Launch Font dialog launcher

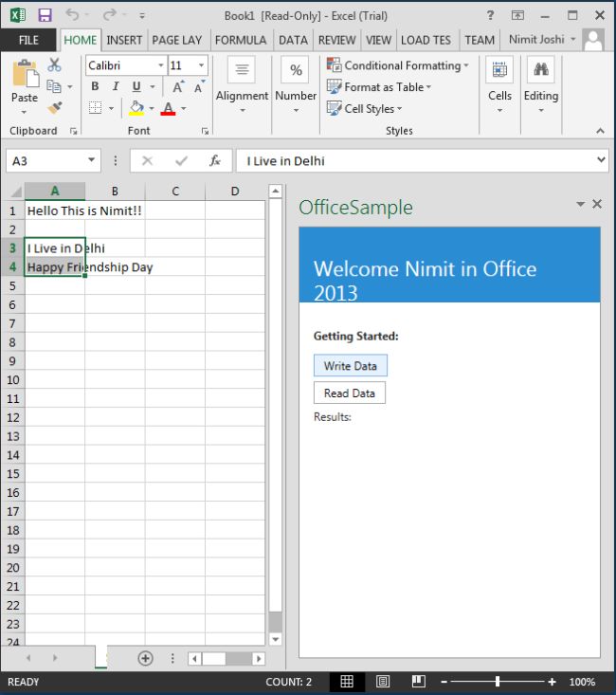[205, 131]
